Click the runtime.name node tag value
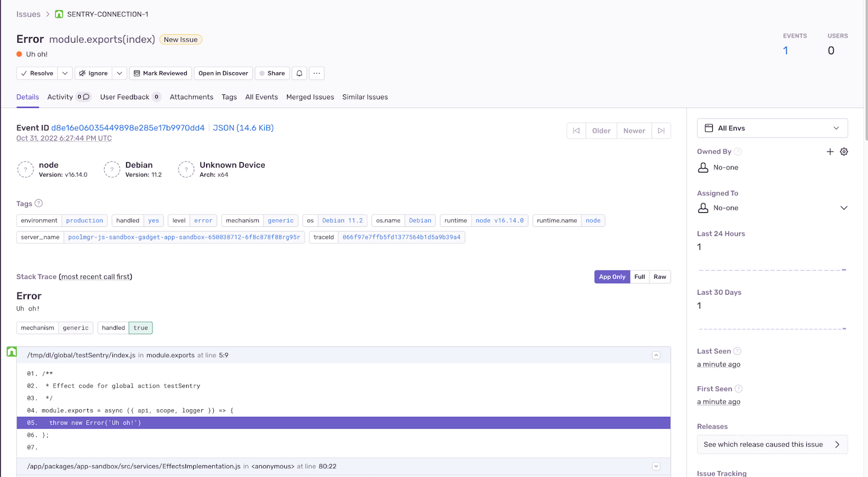Viewport: 868px width, 477px height. tap(593, 221)
